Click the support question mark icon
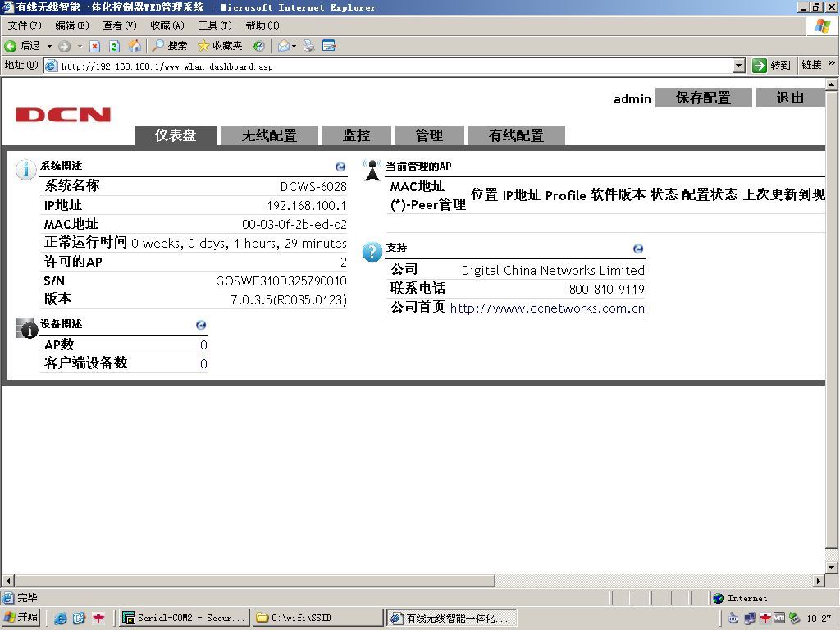Screen dimensions: 840x630 (x=372, y=251)
